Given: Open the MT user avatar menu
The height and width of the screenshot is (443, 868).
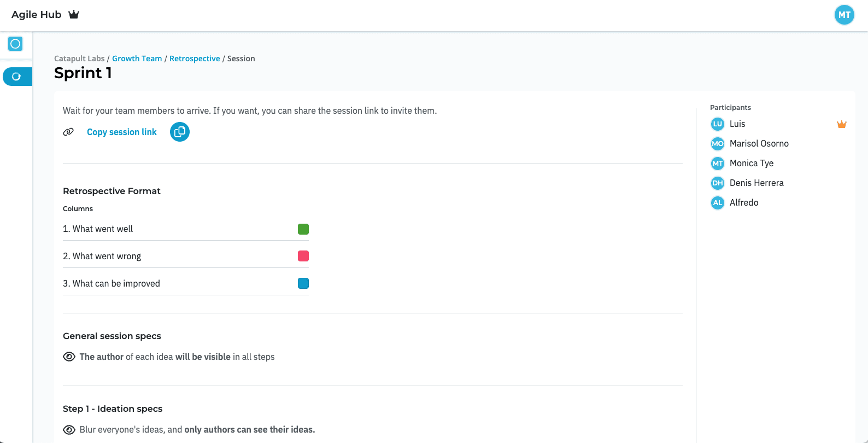Looking at the screenshot, I should tap(844, 15).
